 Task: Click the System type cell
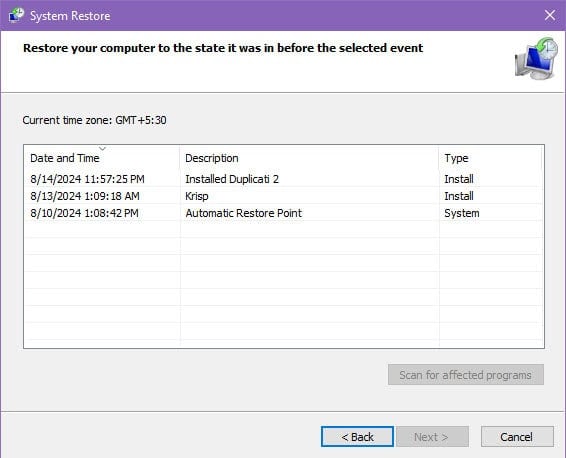[462, 213]
